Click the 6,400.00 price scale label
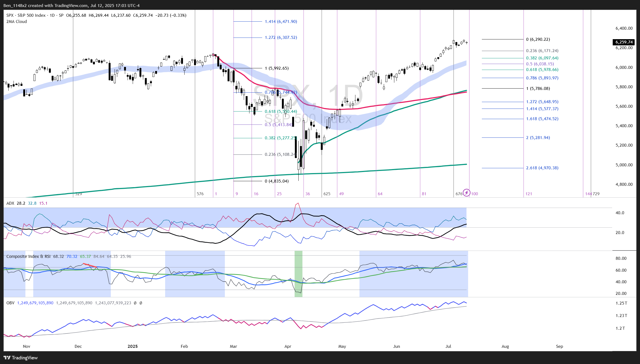 click(x=624, y=28)
